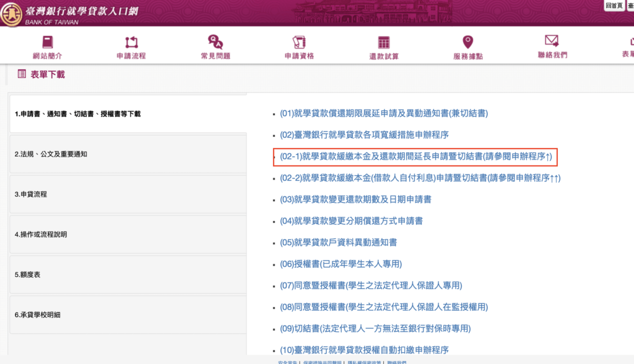Click the 申請資格 document icon
Screen dimensions: 634x364
click(x=299, y=42)
